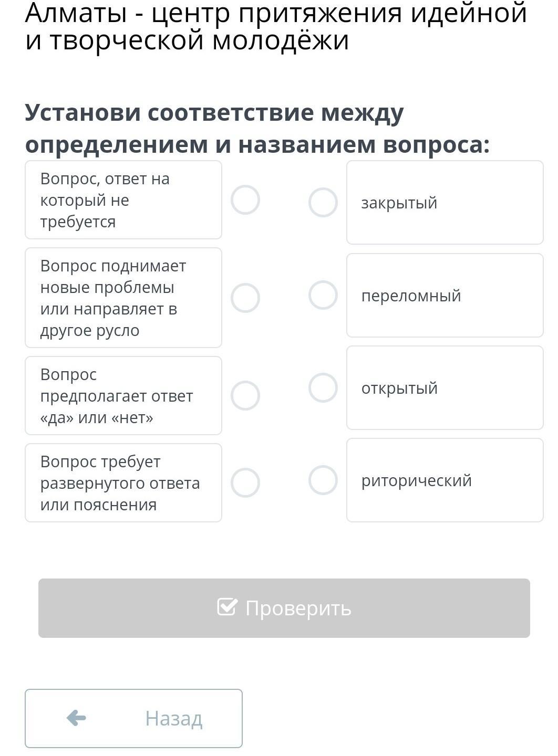Select the radio beside 'переломный'
The height and width of the screenshot is (756, 558).
pos(323,295)
